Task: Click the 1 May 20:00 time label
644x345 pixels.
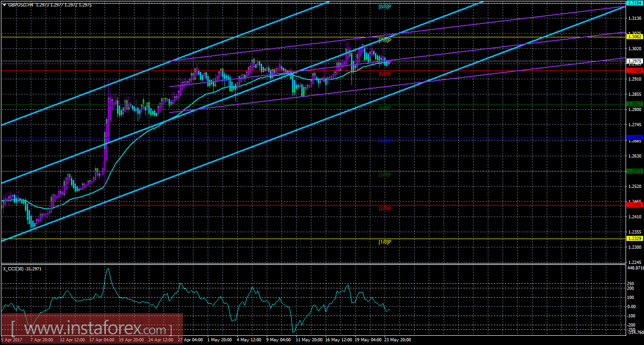Action: pyautogui.click(x=221, y=340)
